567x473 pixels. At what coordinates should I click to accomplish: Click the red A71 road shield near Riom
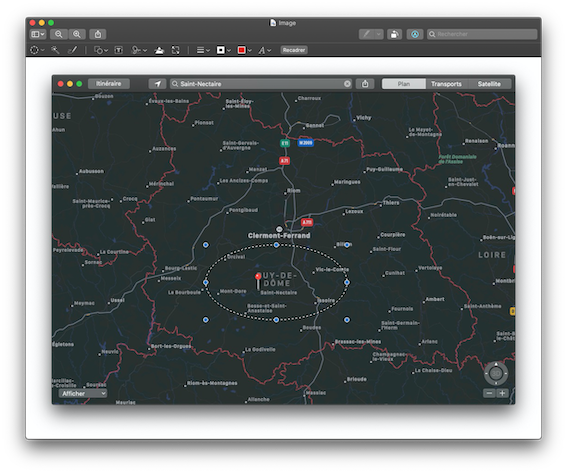pyautogui.click(x=284, y=161)
